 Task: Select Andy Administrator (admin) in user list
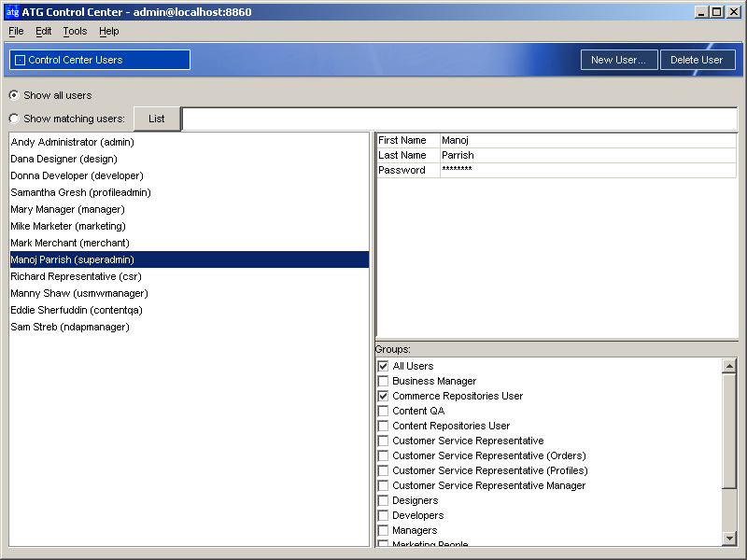click(190, 142)
